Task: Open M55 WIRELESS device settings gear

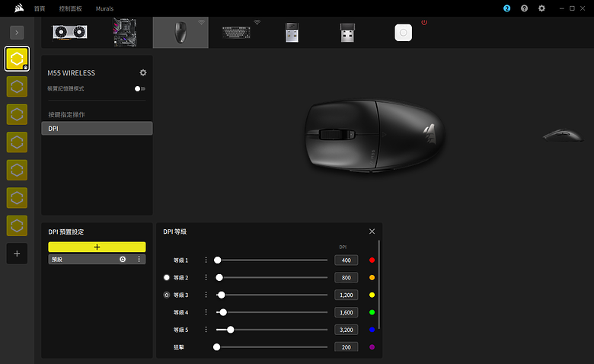Action: pos(143,72)
